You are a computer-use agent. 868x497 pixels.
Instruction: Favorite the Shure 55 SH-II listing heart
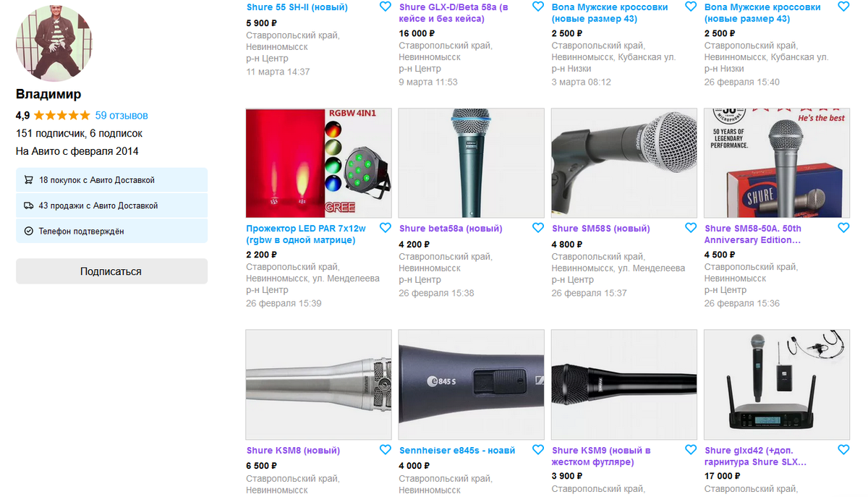385,7
